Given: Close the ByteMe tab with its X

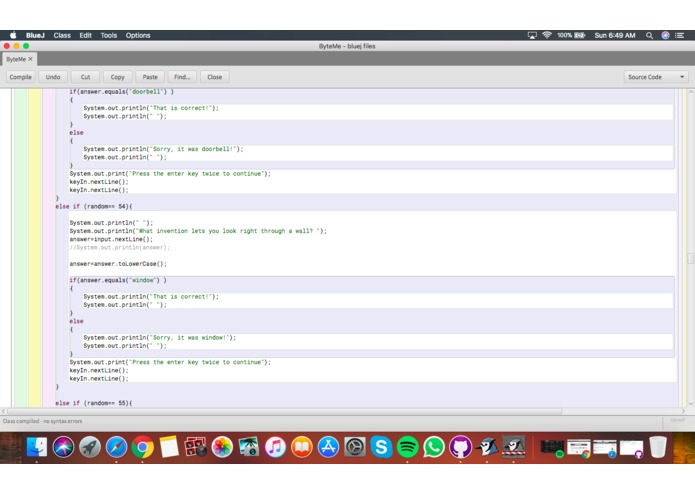Looking at the screenshot, I should (31, 59).
